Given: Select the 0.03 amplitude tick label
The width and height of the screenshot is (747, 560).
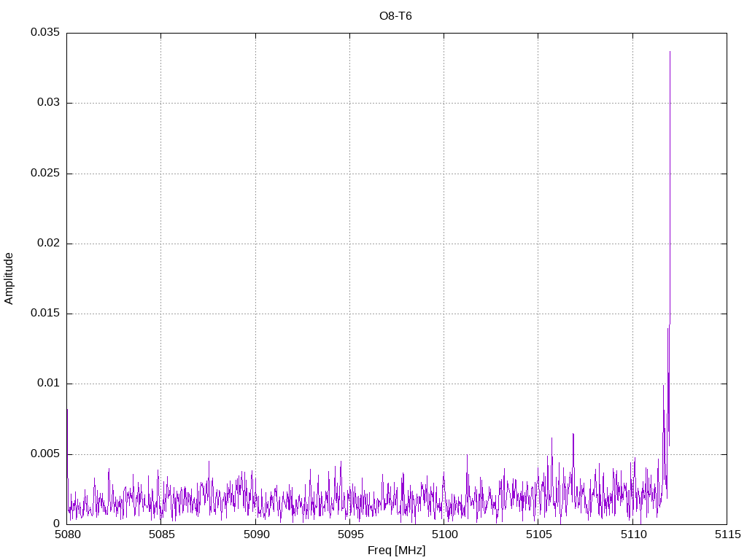Looking at the screenshot, I should coord(47,103).
